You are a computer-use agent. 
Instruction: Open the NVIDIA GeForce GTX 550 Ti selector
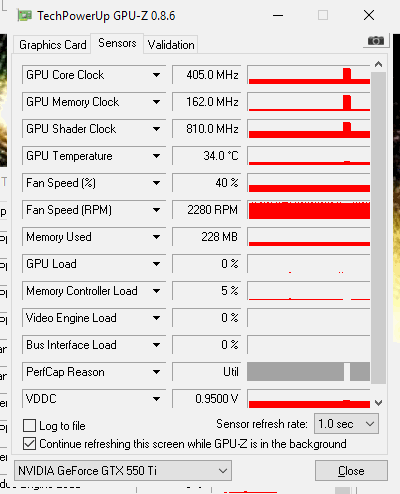123,471
